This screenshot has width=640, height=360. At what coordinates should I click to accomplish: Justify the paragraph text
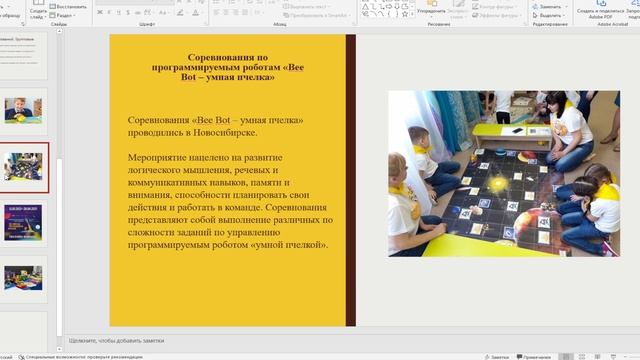tap(244, 13)
